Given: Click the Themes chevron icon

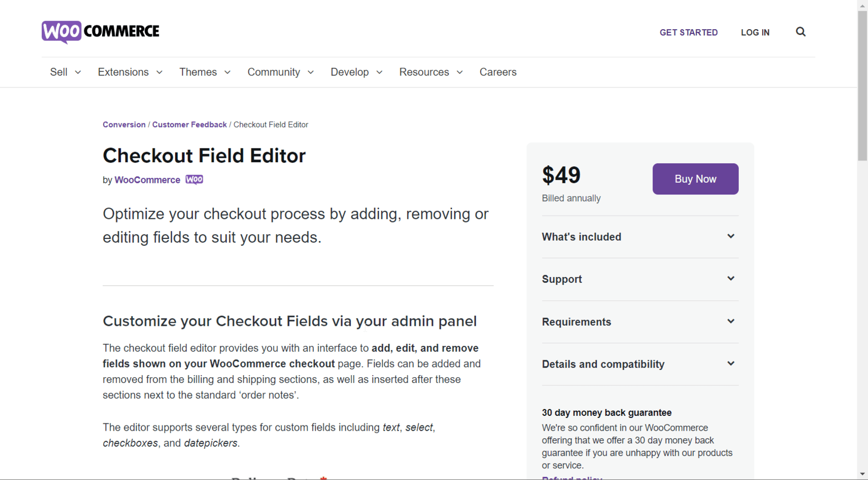Looking at the screenshot, I should pos(228,72).
